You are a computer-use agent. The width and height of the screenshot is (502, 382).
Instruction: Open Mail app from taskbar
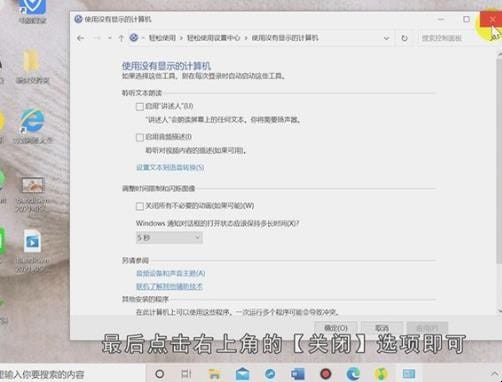(x=242, y=374)
